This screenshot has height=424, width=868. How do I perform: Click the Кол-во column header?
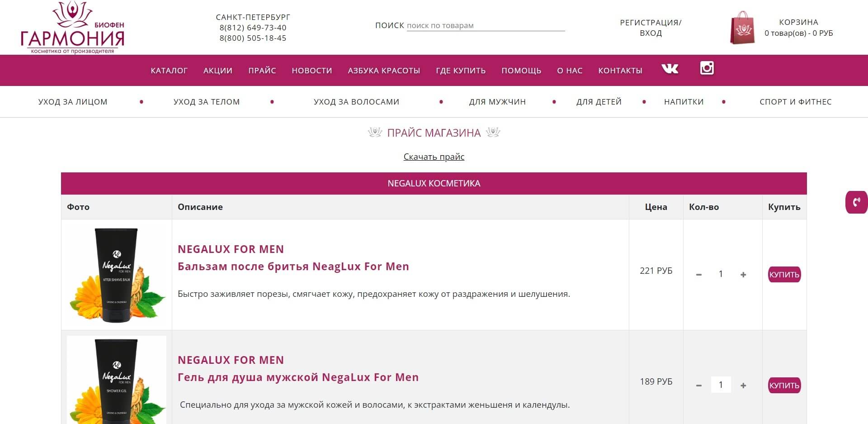704,207
